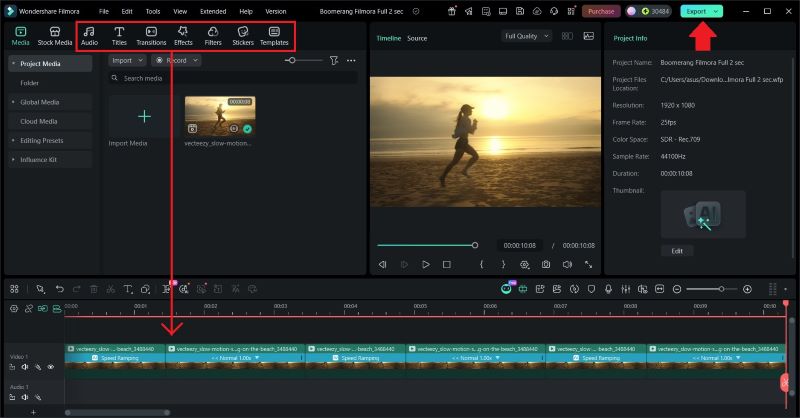Click the voiceover microphone icon

tap(608, 289)
